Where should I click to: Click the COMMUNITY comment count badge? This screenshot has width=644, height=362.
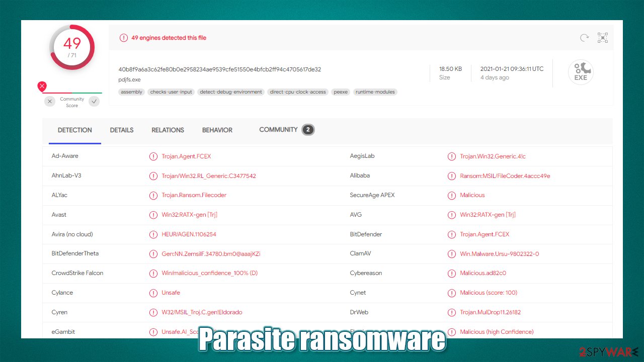(x=308, y=130)
